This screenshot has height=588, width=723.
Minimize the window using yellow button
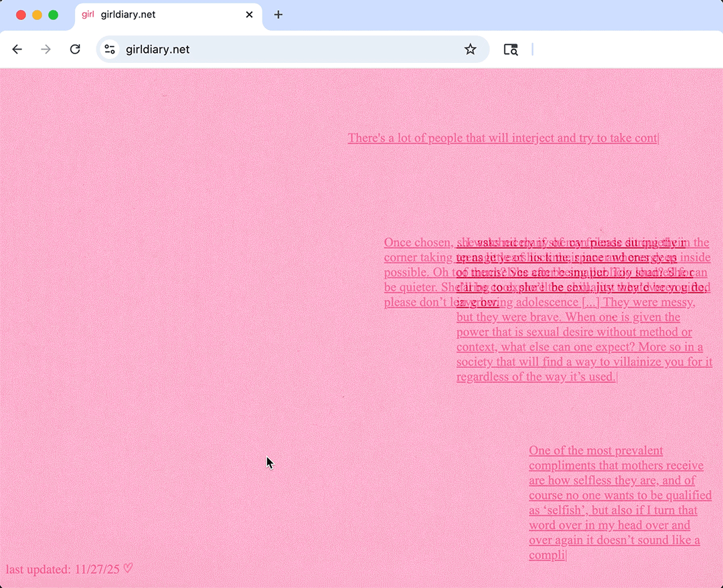pos(37,15)
